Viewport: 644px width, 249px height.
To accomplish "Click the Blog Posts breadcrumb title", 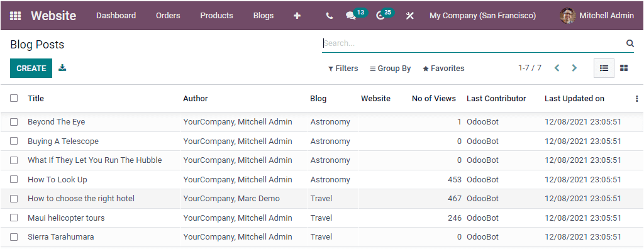I will 37,45.
